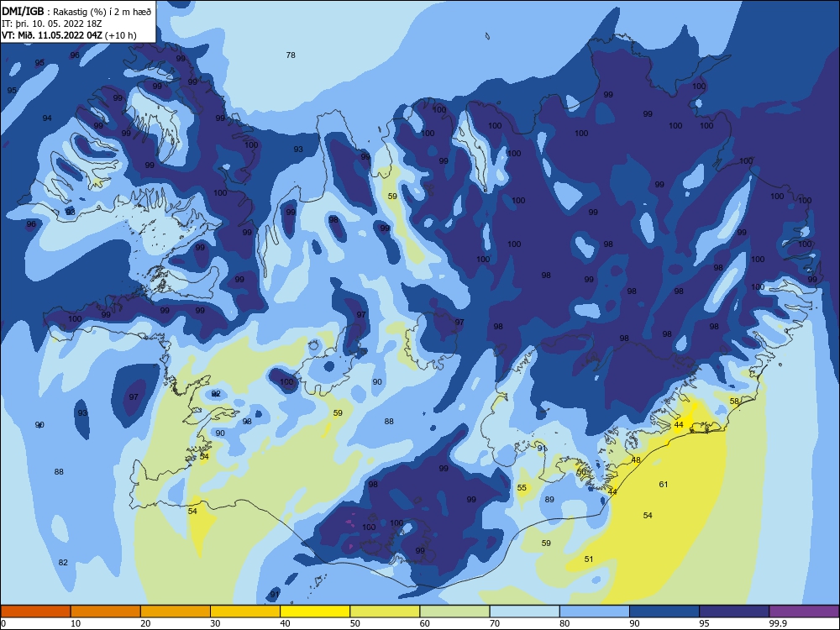
Task: Select the map value 55 in the south
Action: (x=522, y=487)
